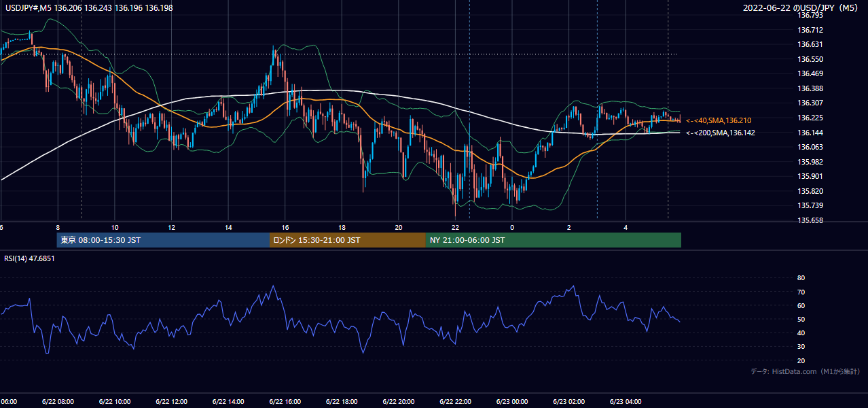Click the 136.225 price axis label
Image resolution: width=868 pixels, height=408 pixels.
click(811, 118)
